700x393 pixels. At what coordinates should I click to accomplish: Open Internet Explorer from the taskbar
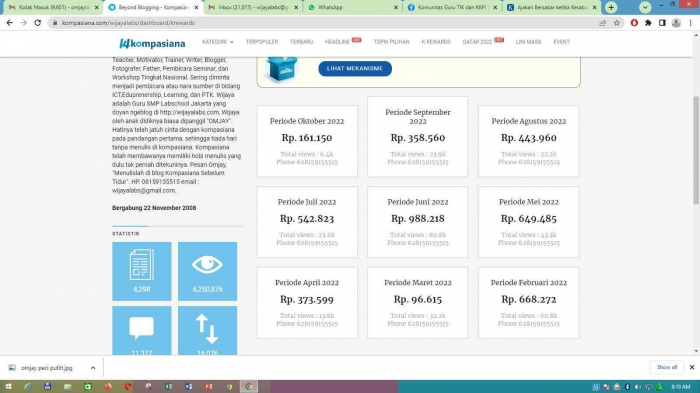point(27,387)
